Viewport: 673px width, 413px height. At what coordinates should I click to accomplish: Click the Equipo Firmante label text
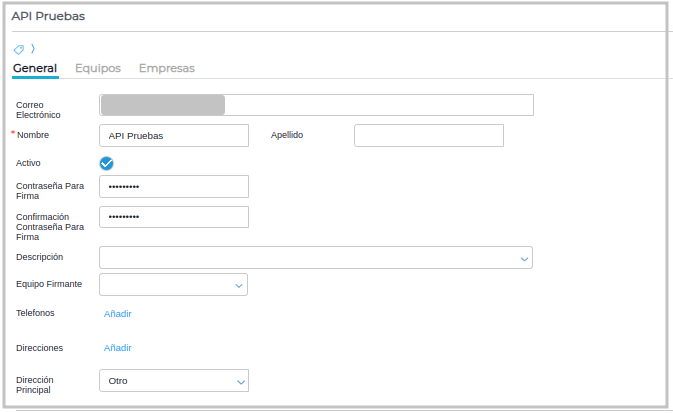point(49,284)
